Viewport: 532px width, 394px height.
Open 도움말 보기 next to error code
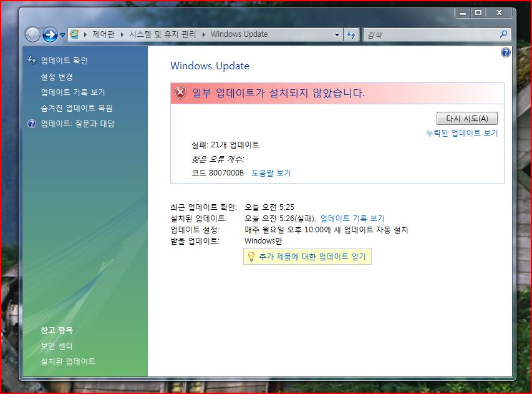271,173
